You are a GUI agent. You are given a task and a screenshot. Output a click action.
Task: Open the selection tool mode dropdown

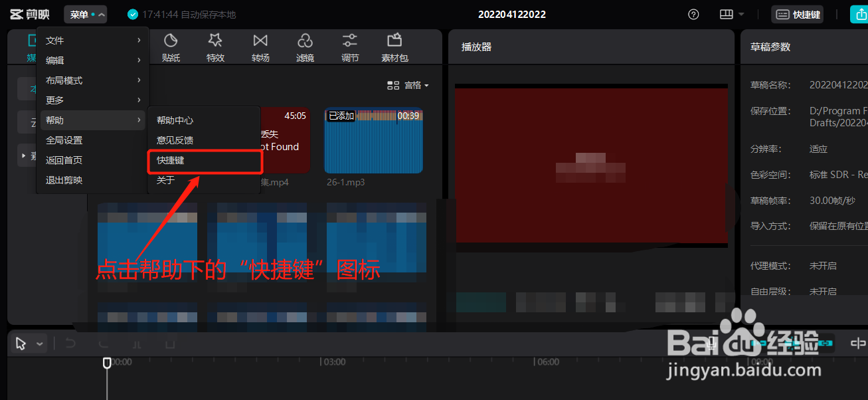pyautogui.click(x=40, y=344)
